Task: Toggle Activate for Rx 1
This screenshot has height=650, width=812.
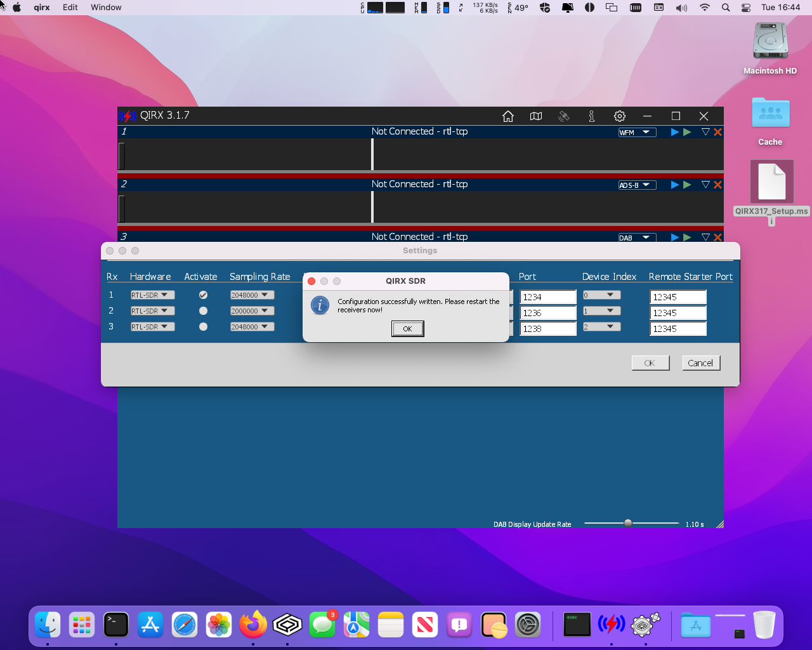Action: pyautogui.click(x=203, y=295)
